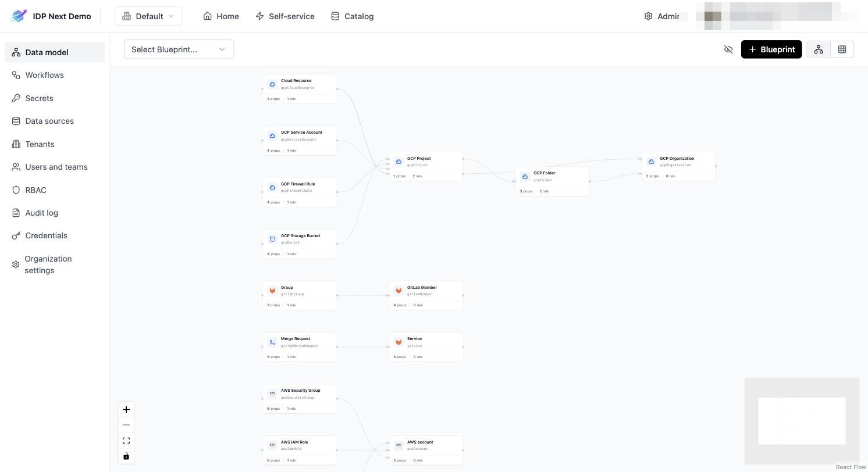Click the AWS Security Group node icon
Viewport: 868px width, 472px height.
point(272,394)
